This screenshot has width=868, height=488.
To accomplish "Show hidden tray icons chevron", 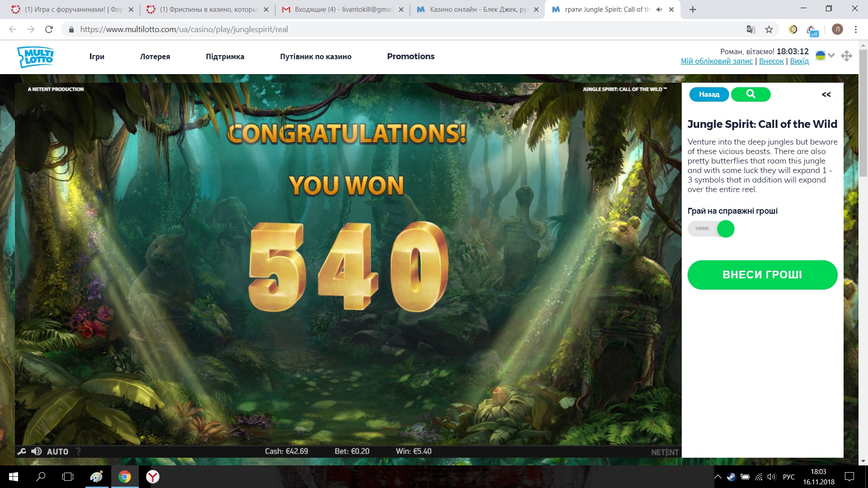I will click(x=718, y=477).
